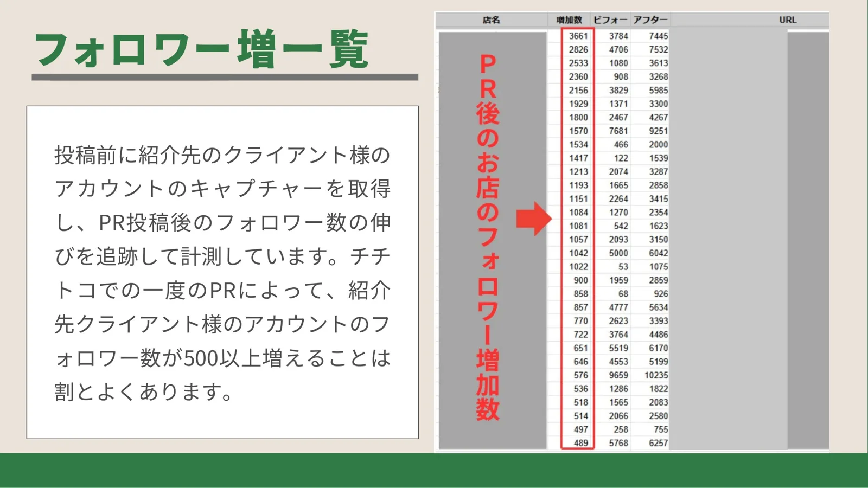The height and width of the screenshot is (488, 868).
Task: Click the last increase value 489
Action: pyautogui.click(x=580, y=442)
